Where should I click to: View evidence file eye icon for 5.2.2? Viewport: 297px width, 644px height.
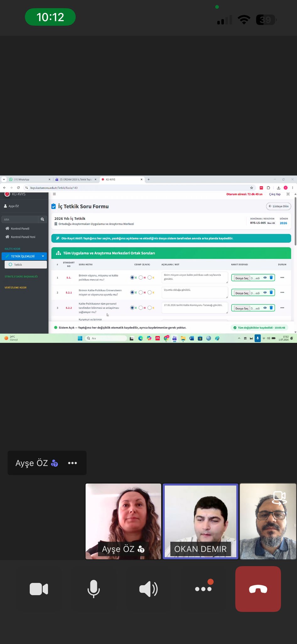pyautogui.click(x=265, y=308)
